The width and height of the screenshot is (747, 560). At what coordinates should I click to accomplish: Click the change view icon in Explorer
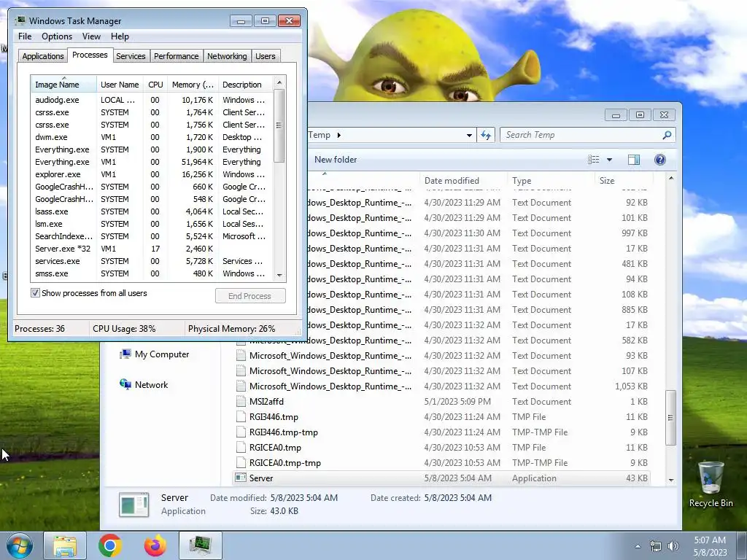click(594, 160)
